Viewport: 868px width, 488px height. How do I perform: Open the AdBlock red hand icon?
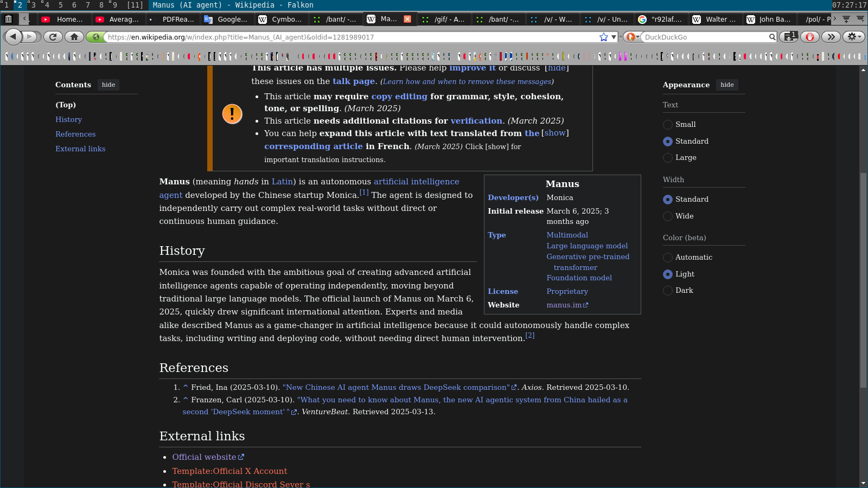click(x=809, y=37)
